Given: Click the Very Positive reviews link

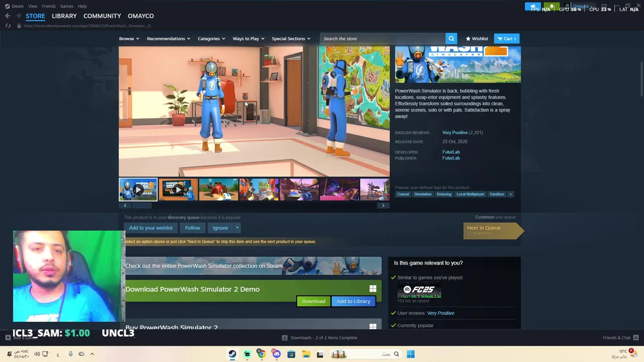Looking at the screenshot, I should [x=455, y=133].
